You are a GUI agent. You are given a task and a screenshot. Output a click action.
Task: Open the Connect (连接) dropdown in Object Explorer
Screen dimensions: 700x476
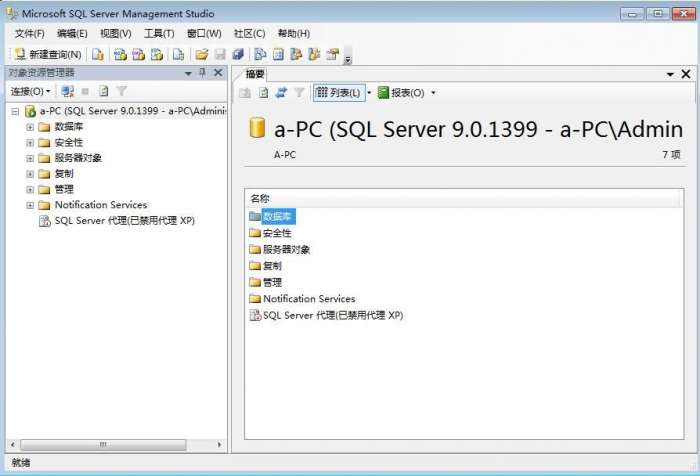(x=30, y=92)
